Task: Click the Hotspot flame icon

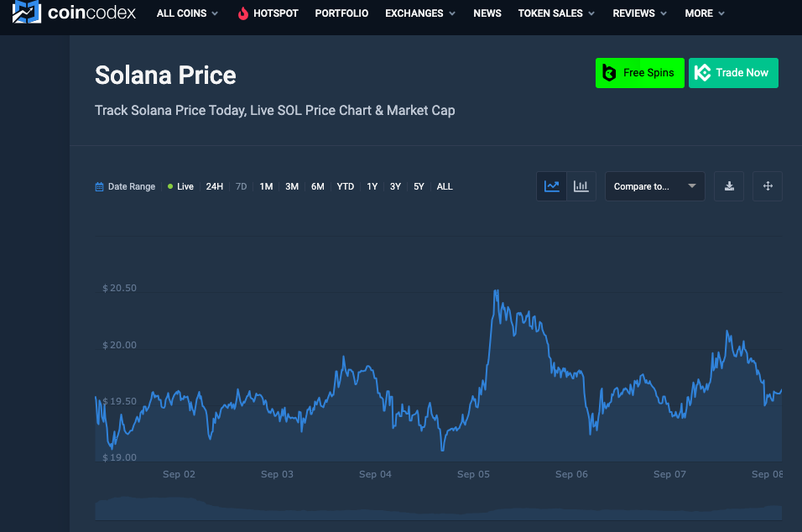Action: coord(243,13)
